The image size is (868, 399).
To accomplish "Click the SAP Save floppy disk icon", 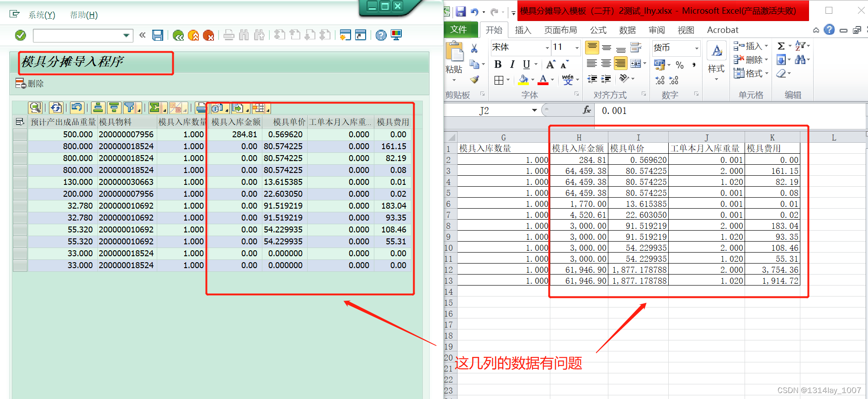I will (158, 35).
